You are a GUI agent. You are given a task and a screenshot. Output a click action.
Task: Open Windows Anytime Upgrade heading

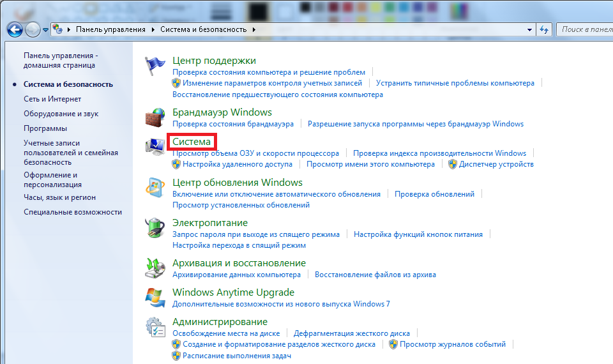[x=233, y=292]
